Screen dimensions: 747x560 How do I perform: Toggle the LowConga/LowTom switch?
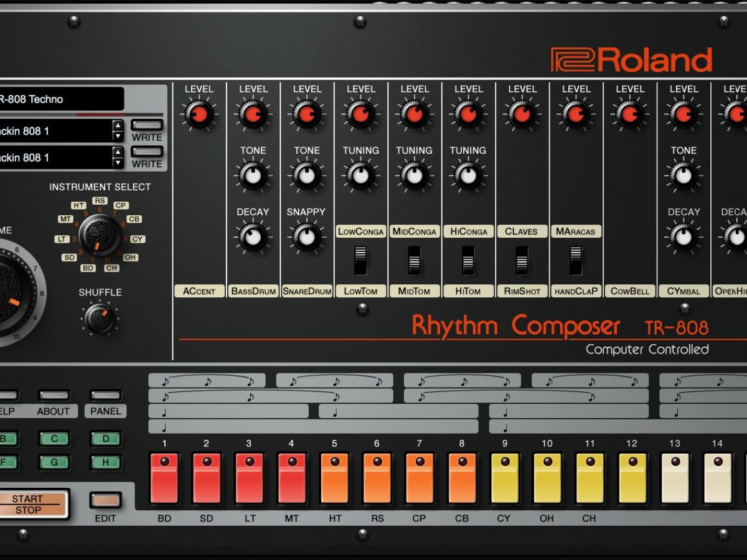pyautogui.click(x=360, y=260)
